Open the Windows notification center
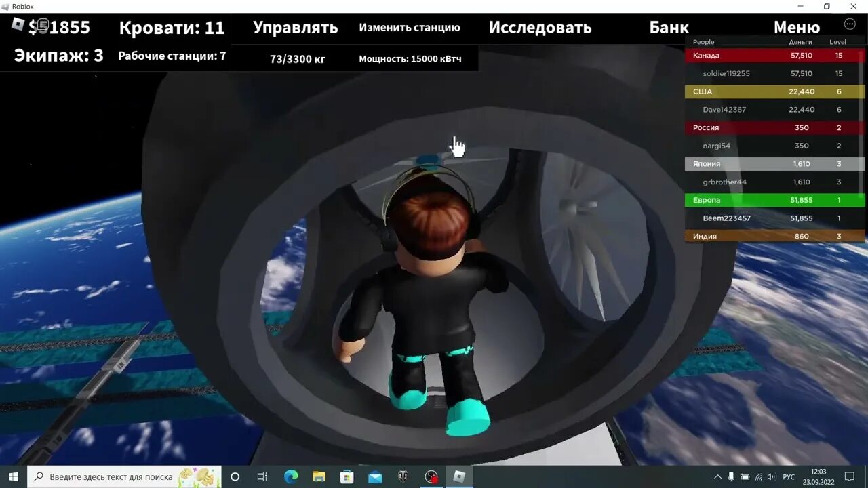Viewport: 868px width, 488px height. click(849, 476)
